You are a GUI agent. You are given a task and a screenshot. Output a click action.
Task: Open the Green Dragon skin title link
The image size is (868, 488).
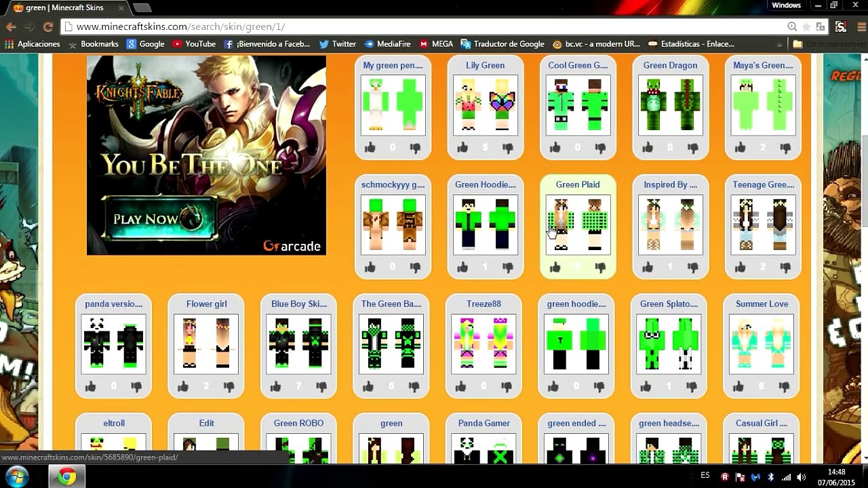pos(670,66)
